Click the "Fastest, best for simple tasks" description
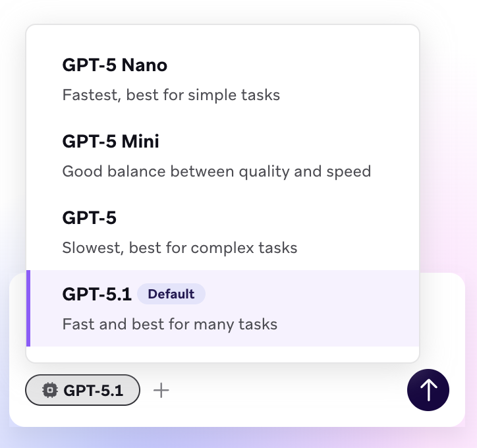This screenshot has width=477, height=448. click(x=171, y=95)
